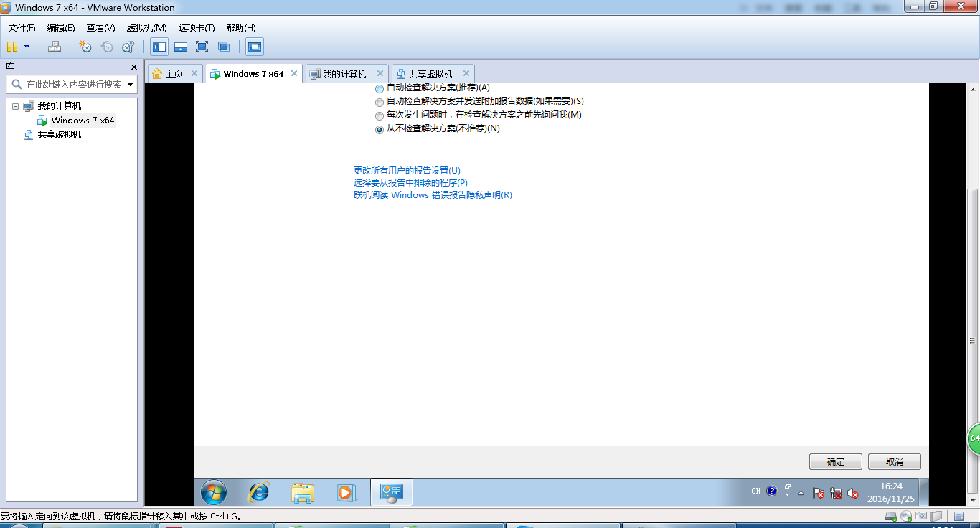
Task: Enter full screen mode icon
Action: (x=202, y=47)
